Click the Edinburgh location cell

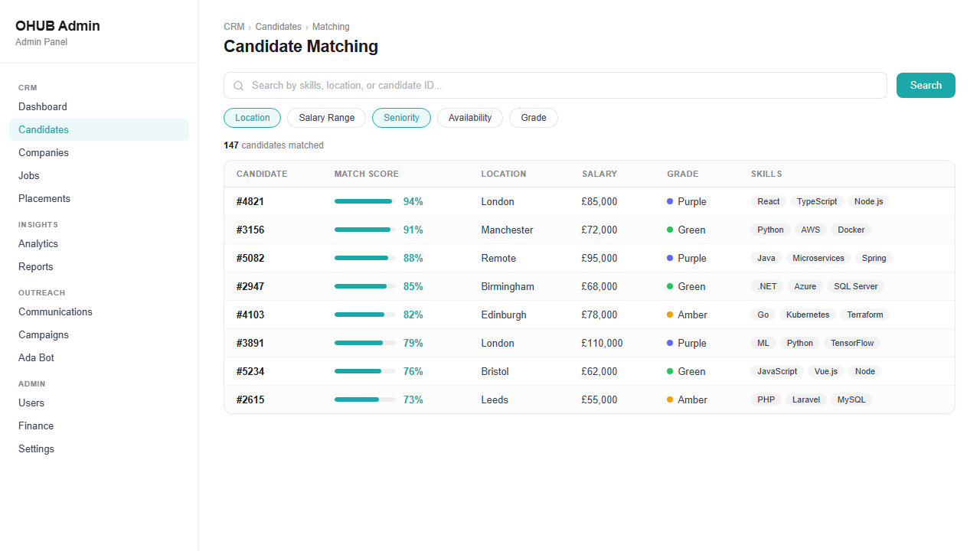[504, 315]
